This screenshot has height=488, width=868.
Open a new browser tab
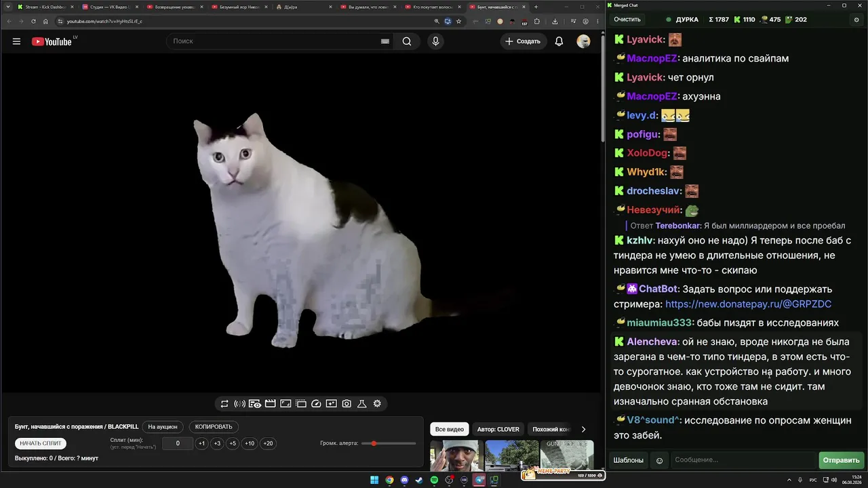(536, 7)
